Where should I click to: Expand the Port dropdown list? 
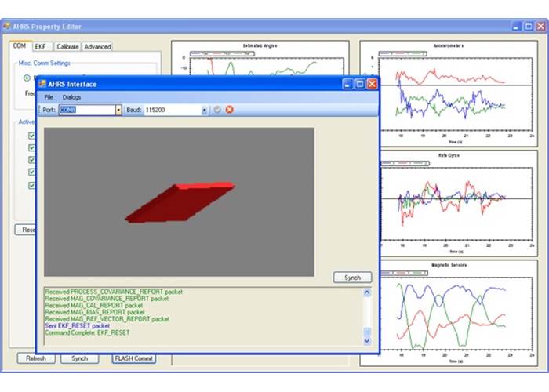coord(119,110)
